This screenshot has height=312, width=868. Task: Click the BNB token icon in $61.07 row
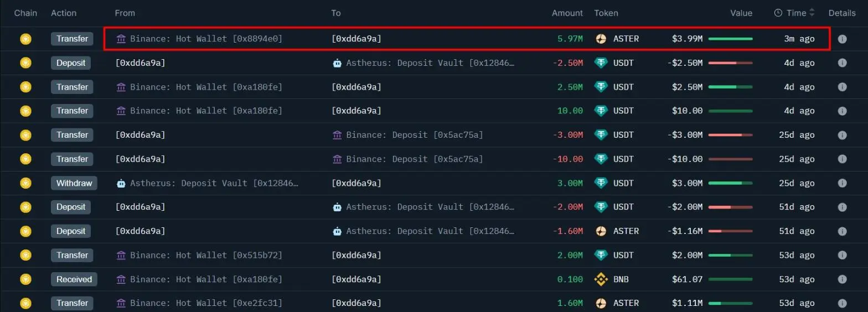click(x=601, y=279)
